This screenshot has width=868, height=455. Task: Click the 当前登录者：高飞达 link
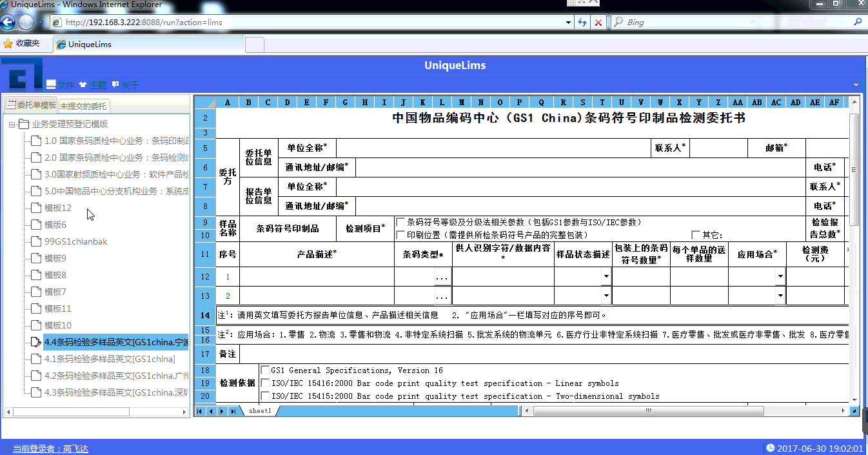50,449
